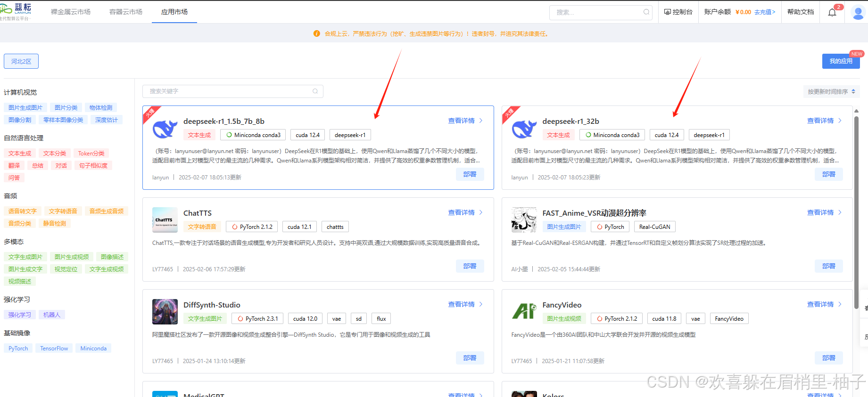Filter by 语音转文字 tag
868x397 pixels.
pyautogui.click(x=23, y=211)
